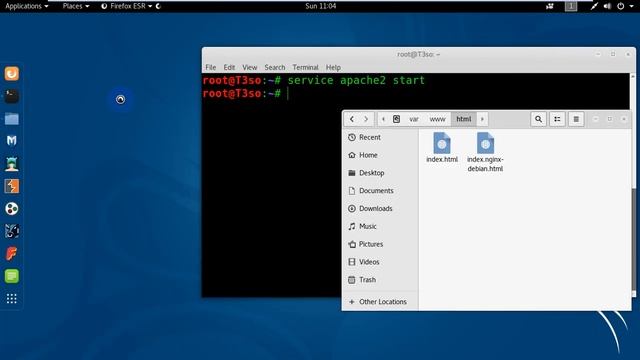Image resolution: width=640 pixels, height=360 pixels.
Task: Open the terminal View menu
Action: 249,67
